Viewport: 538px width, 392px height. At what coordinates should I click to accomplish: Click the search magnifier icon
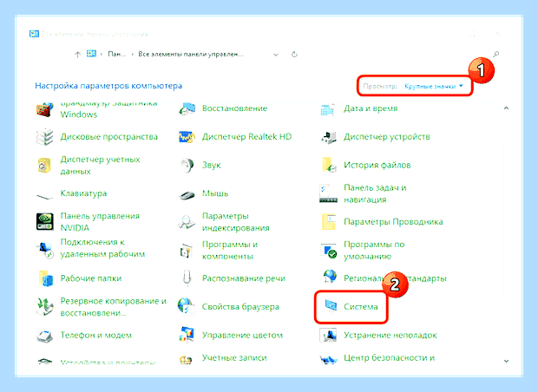496,54
